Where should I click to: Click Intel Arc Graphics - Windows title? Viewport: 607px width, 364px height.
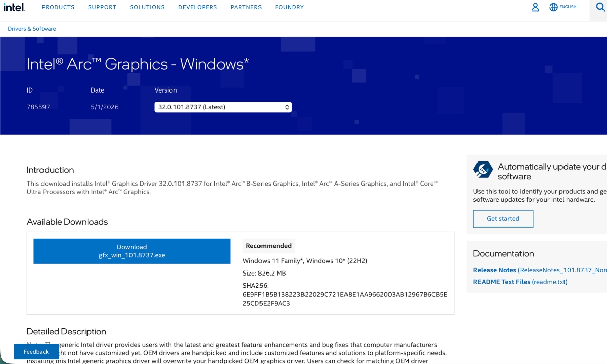(138, 64)
